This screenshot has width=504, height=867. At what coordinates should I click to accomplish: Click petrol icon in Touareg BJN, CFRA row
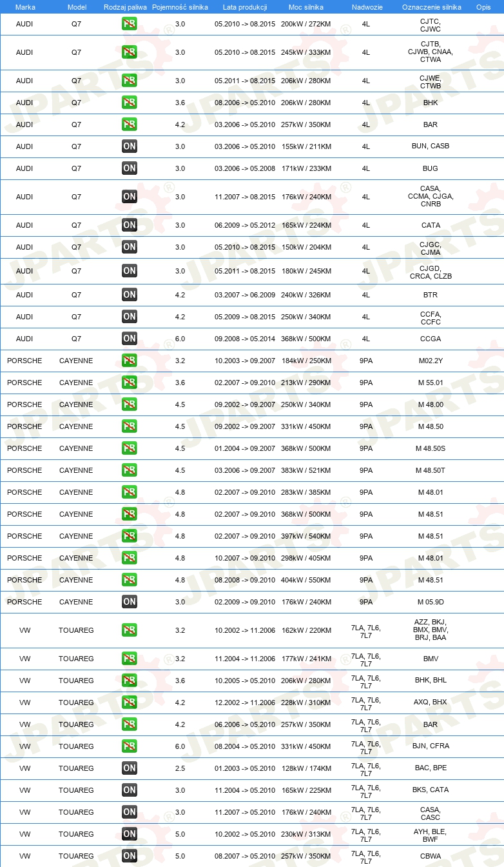130,746
